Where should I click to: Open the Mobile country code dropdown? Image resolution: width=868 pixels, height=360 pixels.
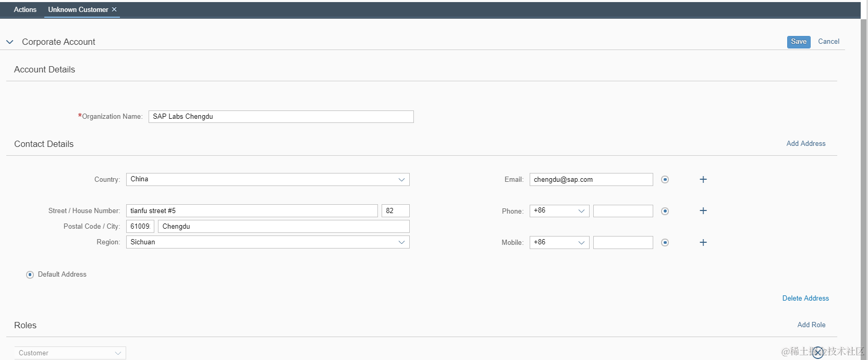coord(559,242)
